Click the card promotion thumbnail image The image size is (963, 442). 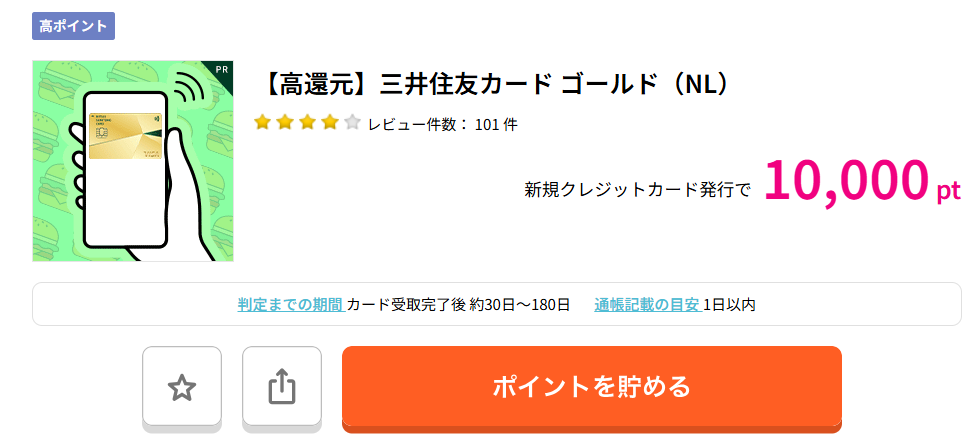pyautogui.click(x=133, y=161)
